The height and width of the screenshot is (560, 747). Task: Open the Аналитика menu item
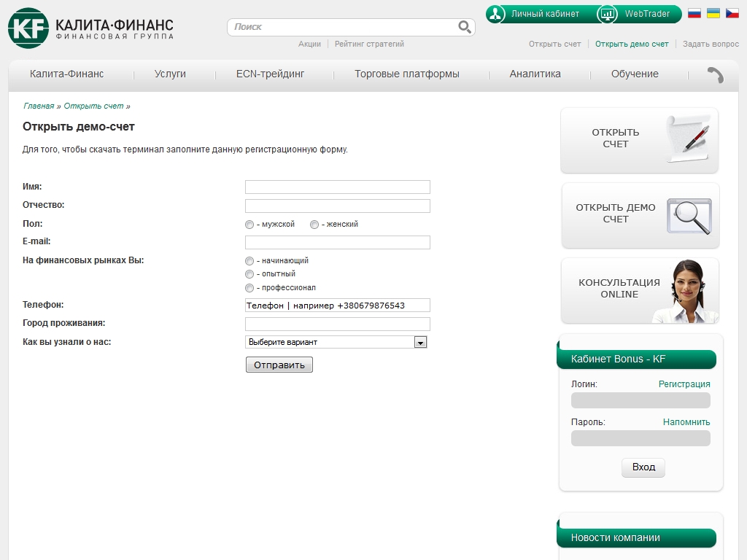tap(535, 74)
